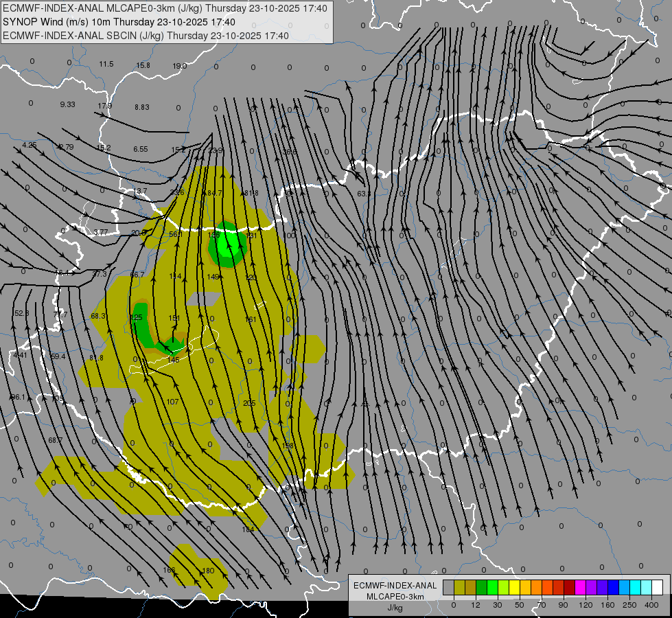Click the map value 198
Viewport: 672px width, 618px height.
(288, 446)
